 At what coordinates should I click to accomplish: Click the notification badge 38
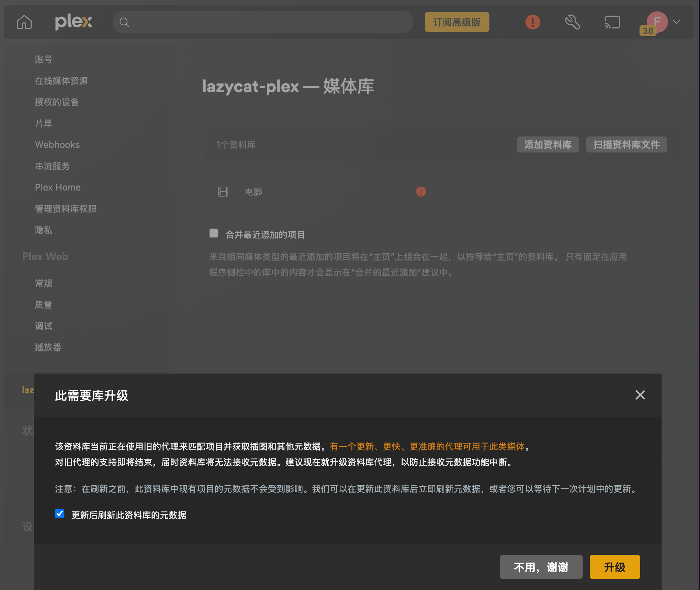[x=648, y=31]
